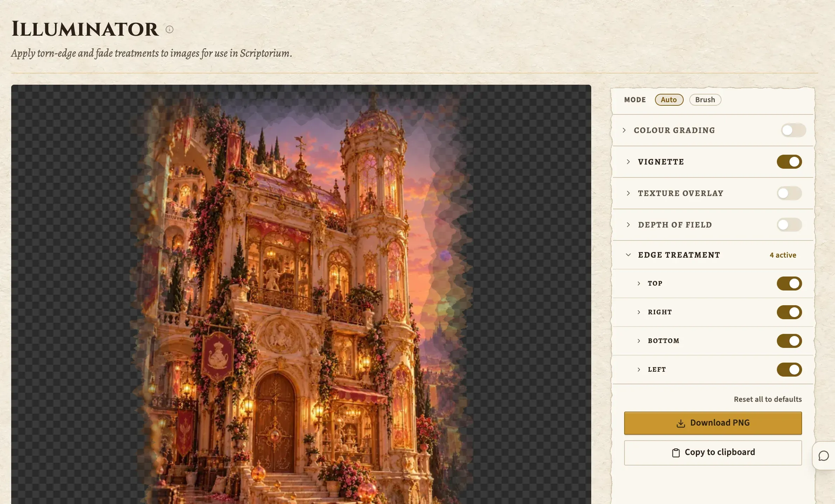
Task: Expand the Right edge settings chevron
Action: [x=639, y=312]
